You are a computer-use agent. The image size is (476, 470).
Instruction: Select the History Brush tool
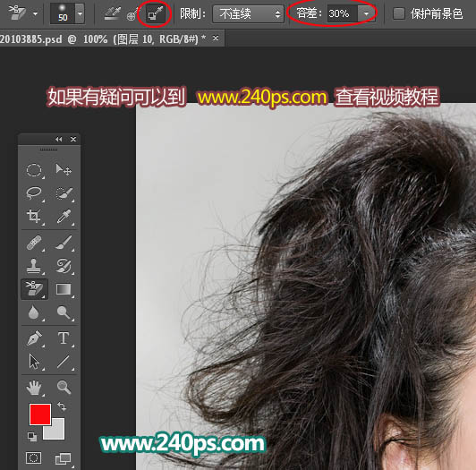tap(64, 266)
